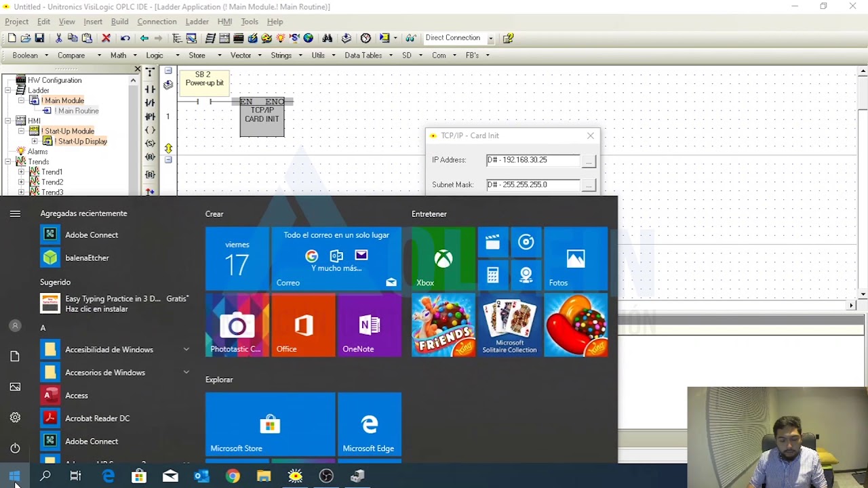Open the Microsoft Store tile
Viewport: 868px width, 488px height.
tap(270, 424)
